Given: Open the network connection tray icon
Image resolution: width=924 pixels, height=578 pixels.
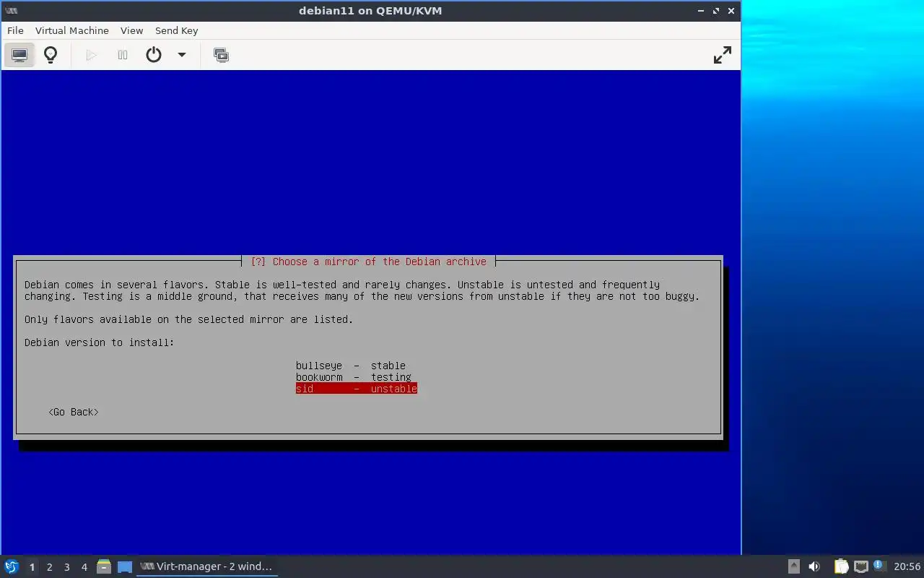Looking at the screenshot, I should click(860, 566).
